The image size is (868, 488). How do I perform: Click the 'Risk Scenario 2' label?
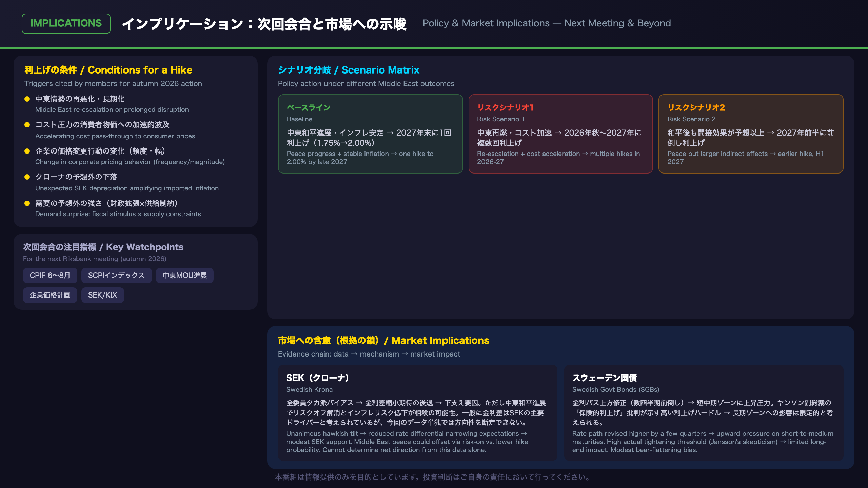[x=691, y=119]
